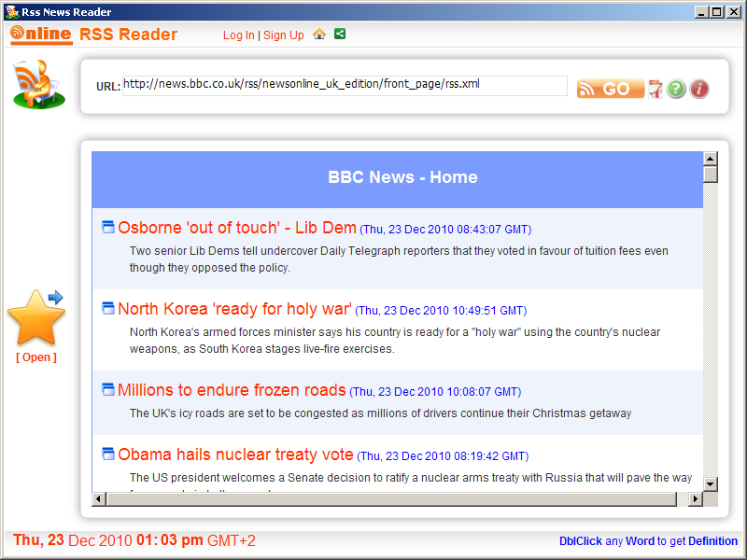Click the red info icon
747x560 pixels.
(x=698, y=89)
